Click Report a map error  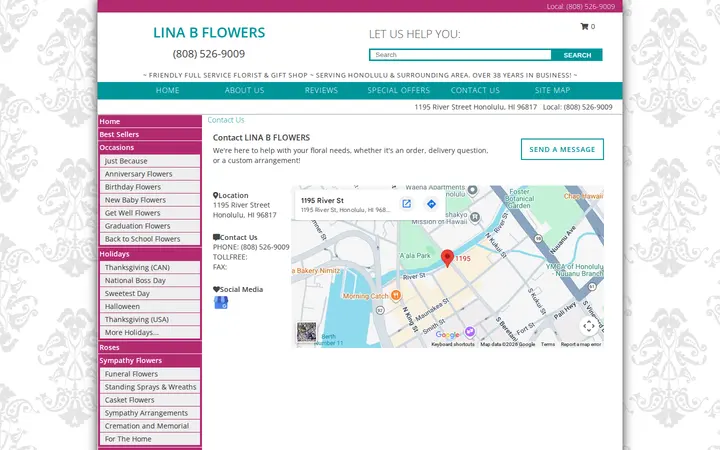pos(581,344)
